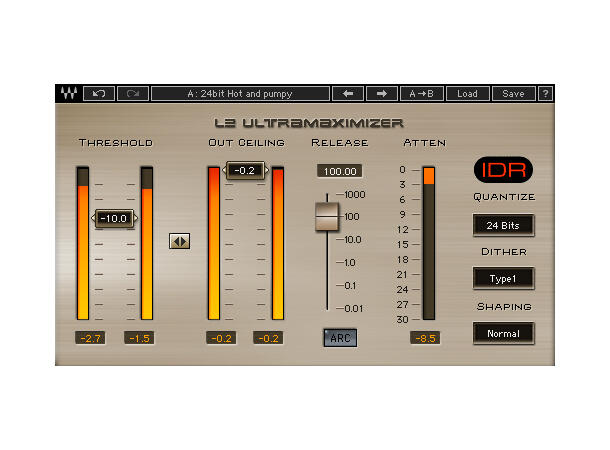Toggle the threshold/ceiling link arrows button

180,241
